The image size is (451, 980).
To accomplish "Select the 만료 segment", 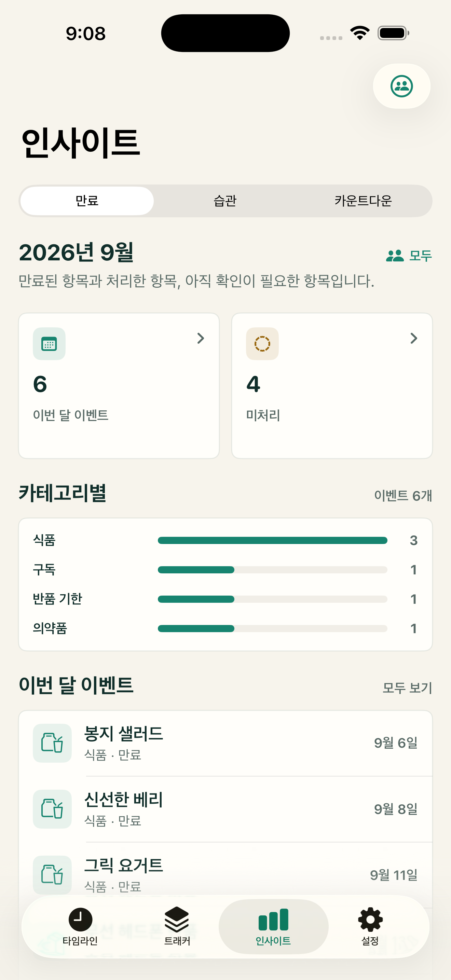I will (x=87, y=201).
